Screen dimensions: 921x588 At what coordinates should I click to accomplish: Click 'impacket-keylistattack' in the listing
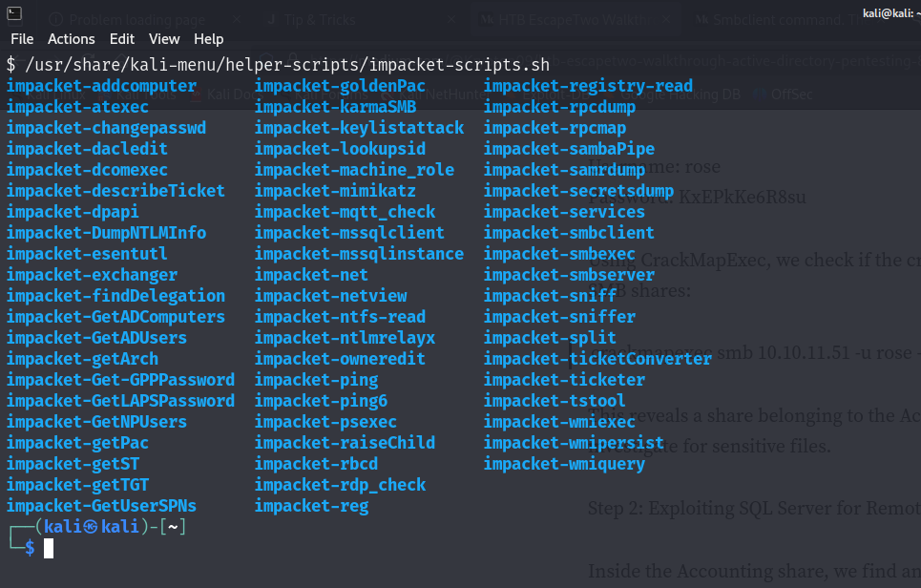(x=359, y=128)
